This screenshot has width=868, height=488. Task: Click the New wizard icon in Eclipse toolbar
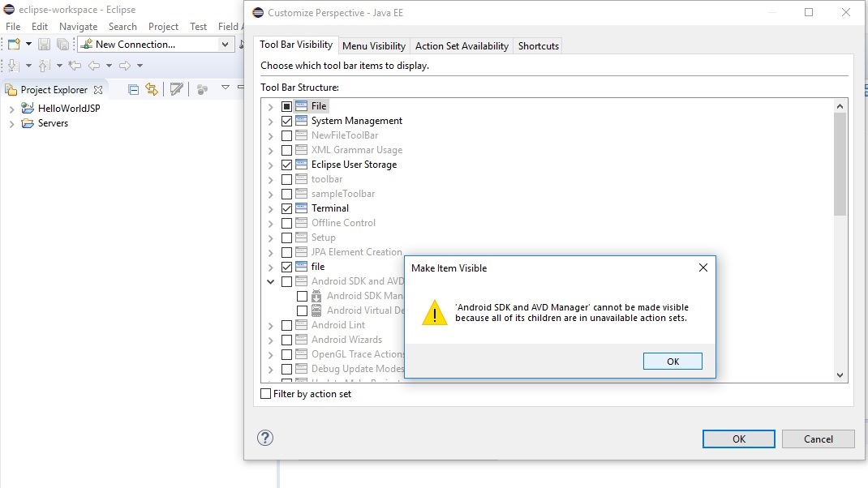click(x=14, y=45)
